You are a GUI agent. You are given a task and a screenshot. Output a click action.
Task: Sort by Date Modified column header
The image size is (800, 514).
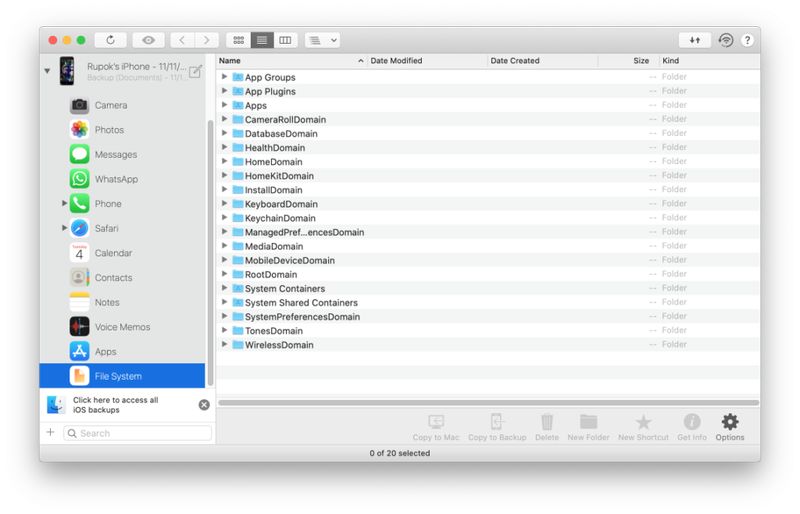pyautogui.click(x=427, y=61)
